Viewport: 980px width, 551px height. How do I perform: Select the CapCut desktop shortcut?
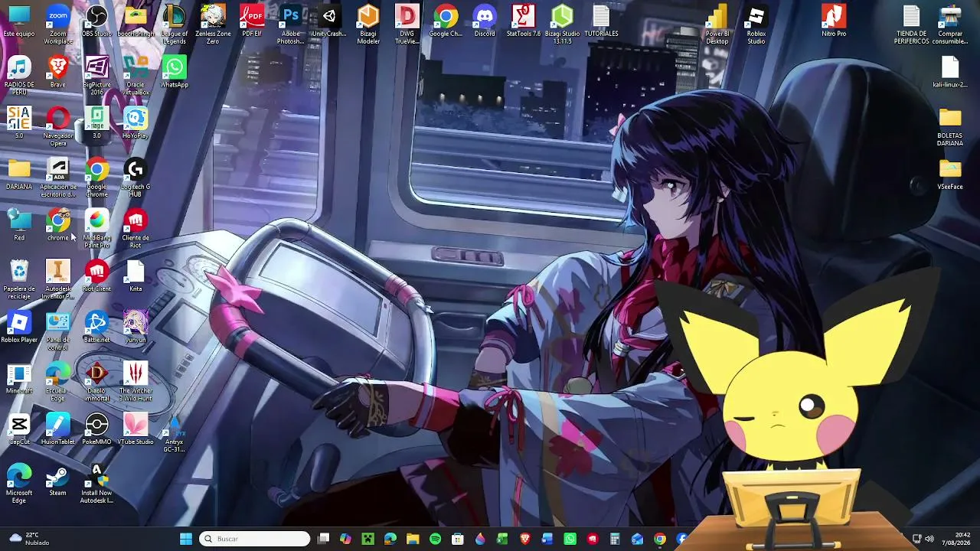click(19, 429)
